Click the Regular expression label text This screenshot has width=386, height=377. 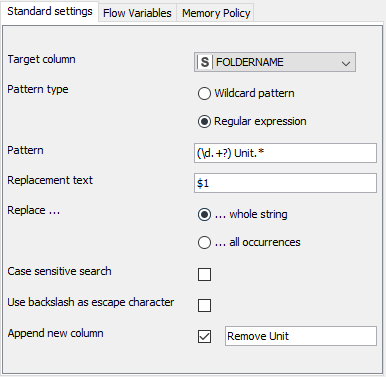[x=260, y=121]
